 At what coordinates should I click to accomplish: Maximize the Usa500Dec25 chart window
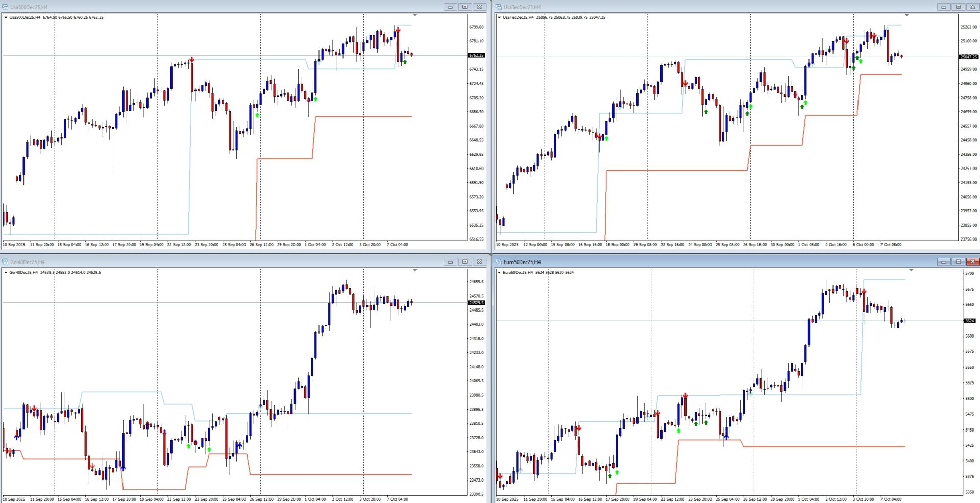[x=464, y=7]
